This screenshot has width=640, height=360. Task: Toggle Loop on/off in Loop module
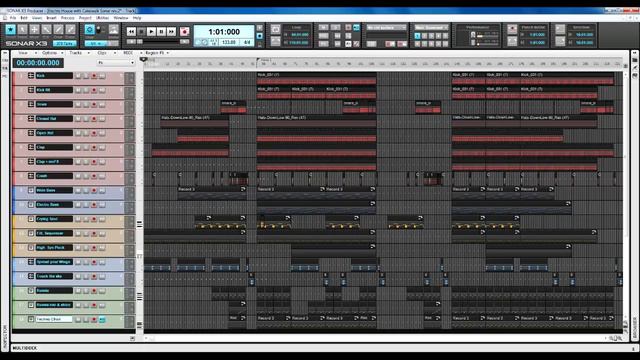click(x=276, y=29)
